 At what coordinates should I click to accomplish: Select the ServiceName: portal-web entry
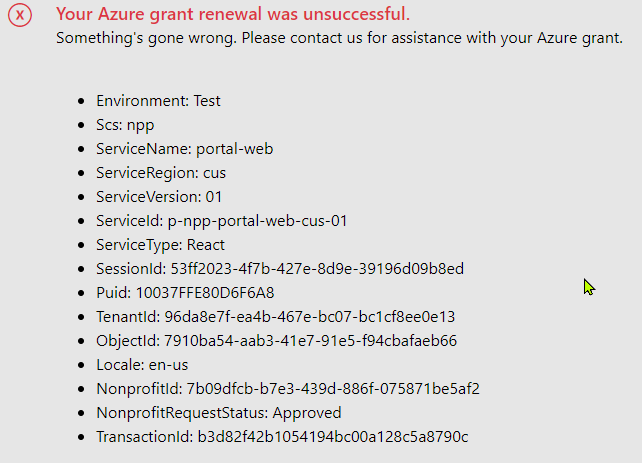click(184, 149)
